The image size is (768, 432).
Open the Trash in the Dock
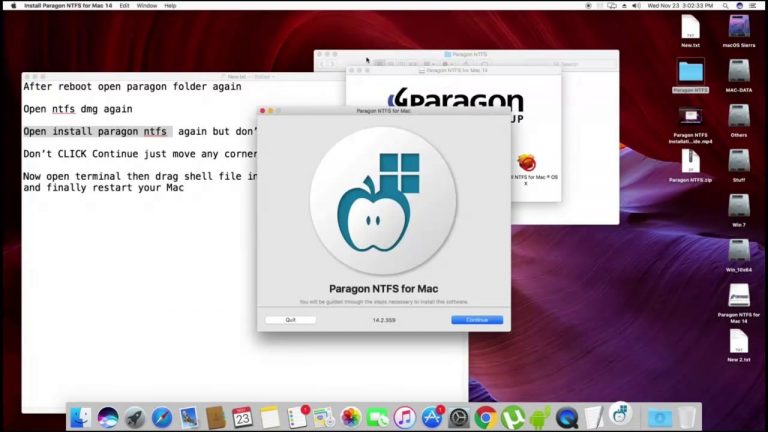(687, 418)
